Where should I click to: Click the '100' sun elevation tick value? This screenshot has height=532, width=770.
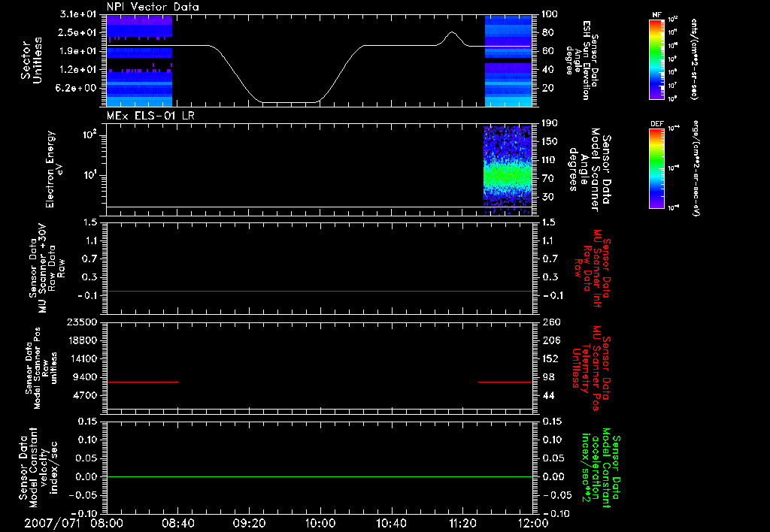click(550, 14)
